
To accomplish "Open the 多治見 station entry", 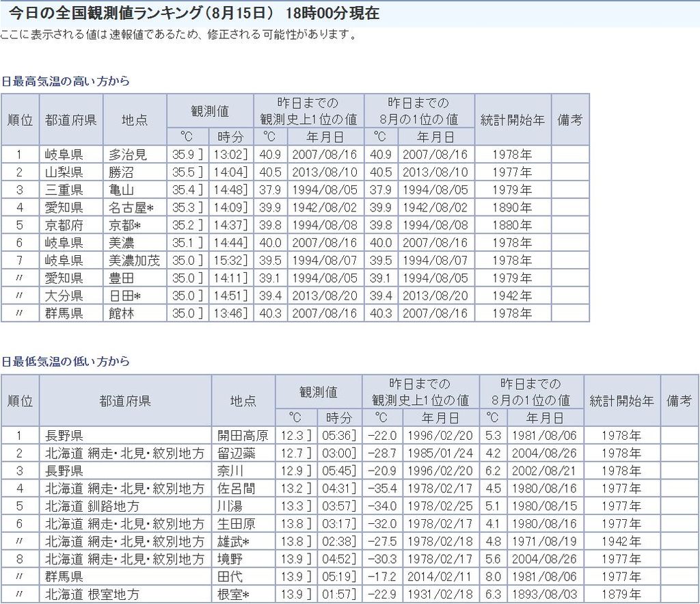I will (x=128, y=155).
